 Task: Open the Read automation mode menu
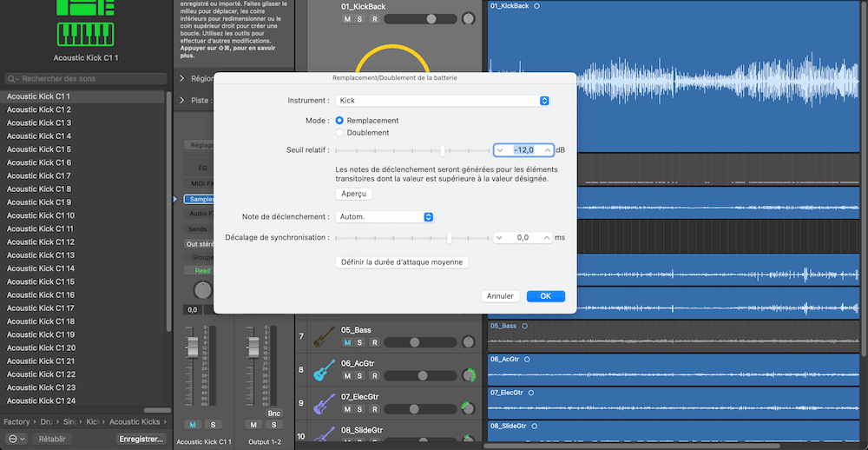199,270
